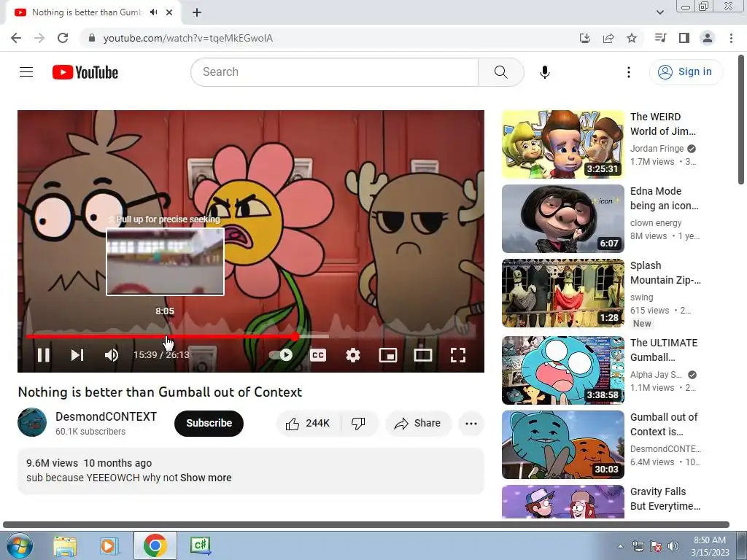The image size is (747, 560).
Task: Click the horizontal scrollbar at bottom
Action: tap(366, 524)
